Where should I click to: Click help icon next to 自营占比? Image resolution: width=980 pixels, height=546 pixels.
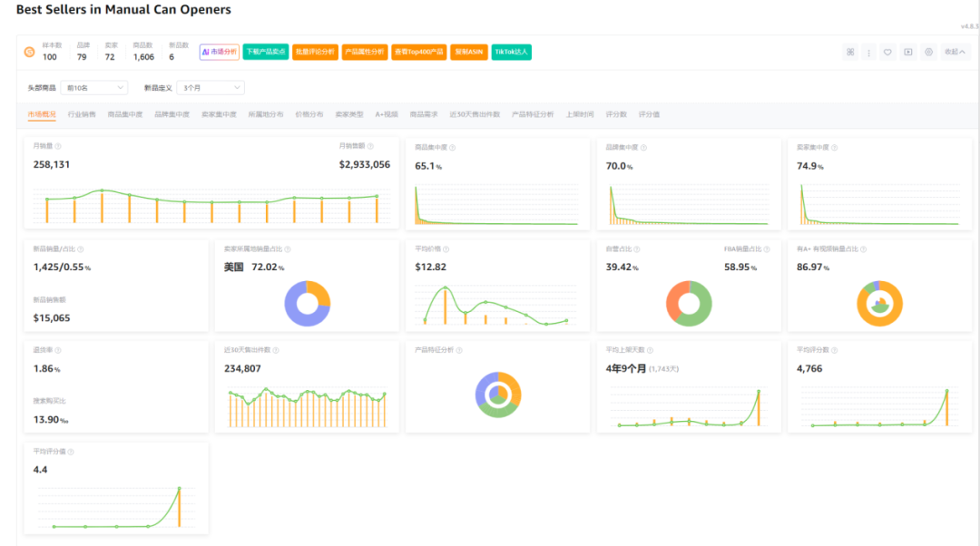coord(637,249)
